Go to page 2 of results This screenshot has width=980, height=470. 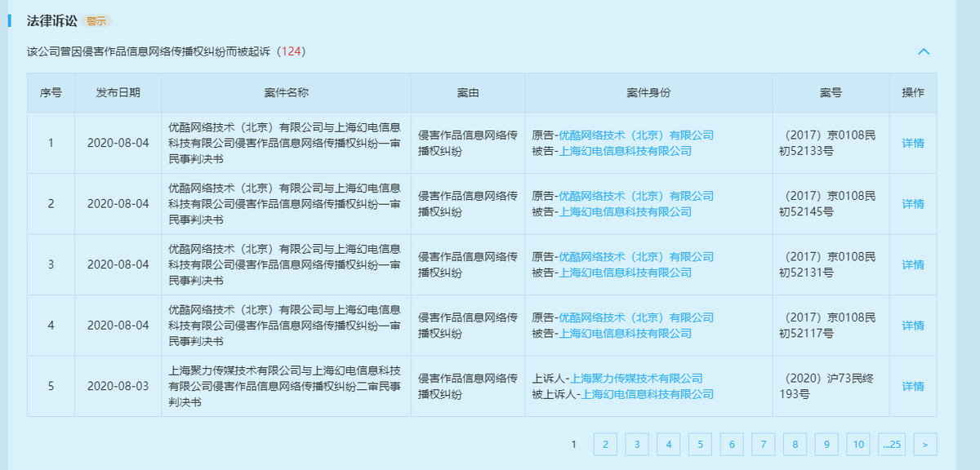(x=605, y=444)
